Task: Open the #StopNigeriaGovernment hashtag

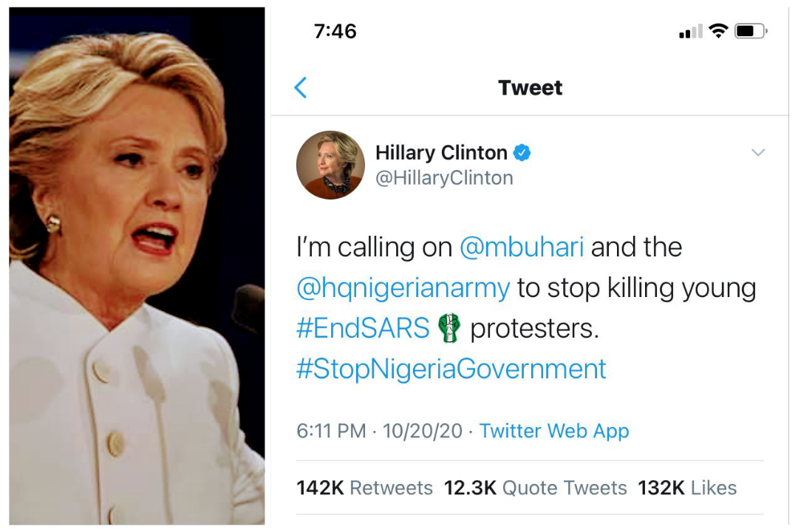Action: (451, 369)
